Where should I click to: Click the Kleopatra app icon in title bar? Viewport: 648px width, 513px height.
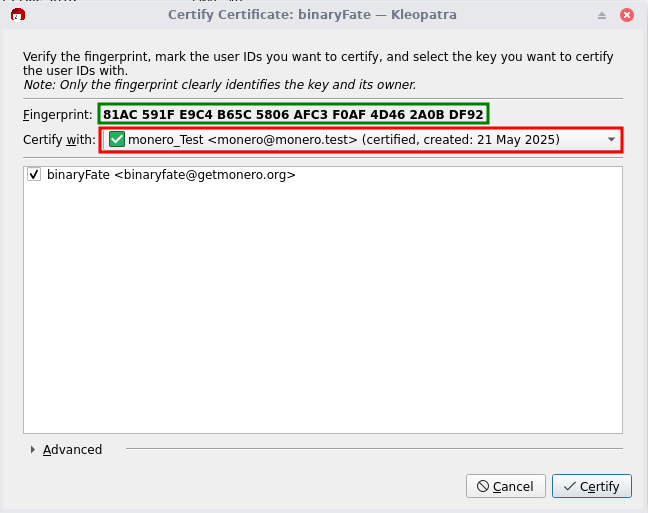point(18,15)
